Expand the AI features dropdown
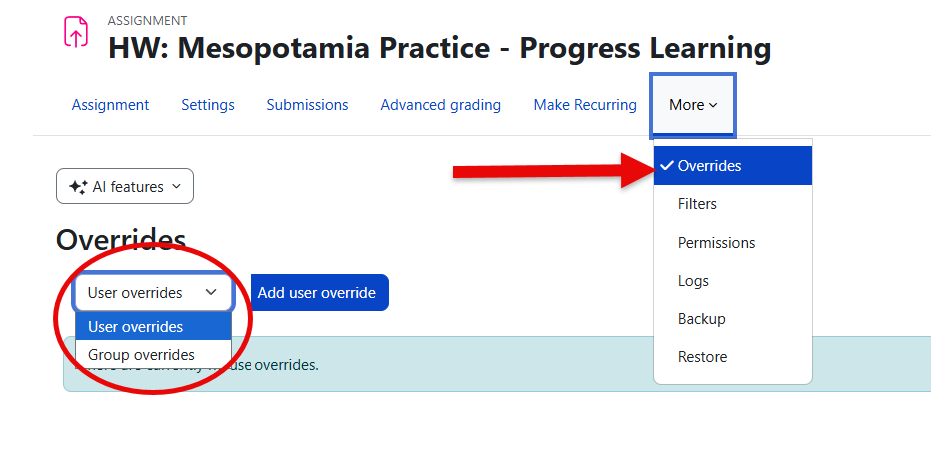Image resolution: width=931 pixels, height=473 pixels. (125, 186)
